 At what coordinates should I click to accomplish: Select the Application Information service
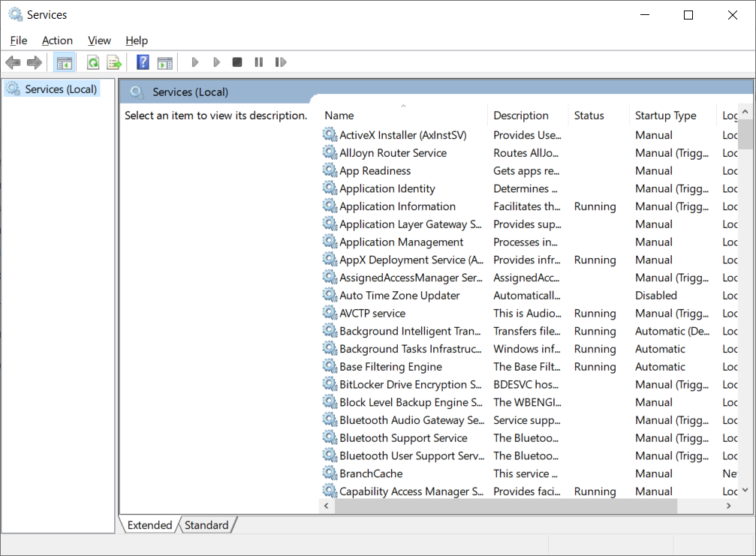[529, 206]
